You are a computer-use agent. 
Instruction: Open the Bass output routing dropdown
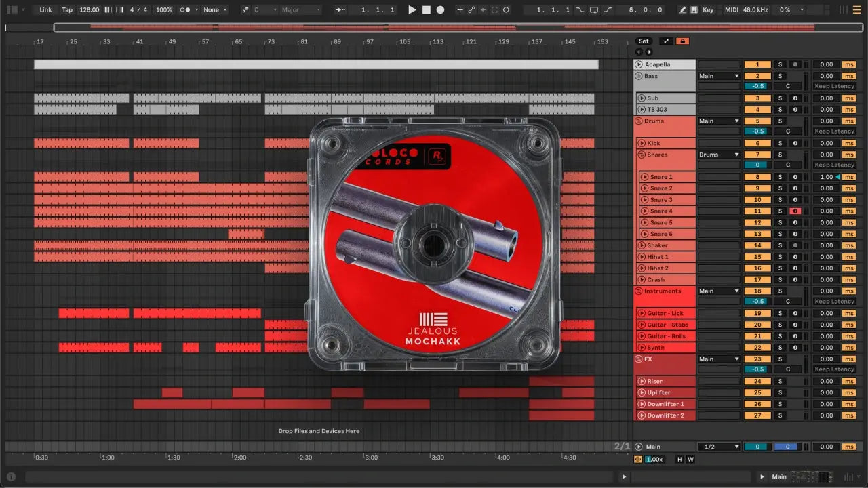pyautogui.click(x=718, y=76)
